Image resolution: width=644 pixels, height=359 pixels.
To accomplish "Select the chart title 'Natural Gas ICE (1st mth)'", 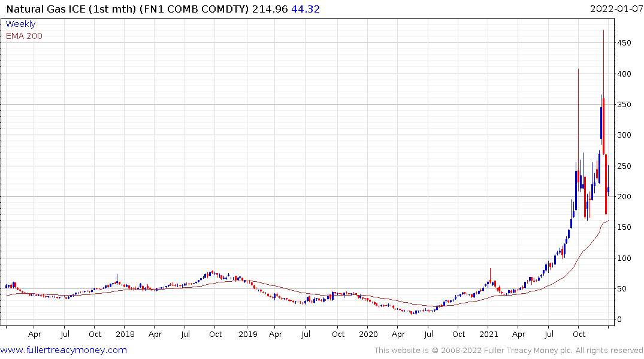I will point(71,9).
